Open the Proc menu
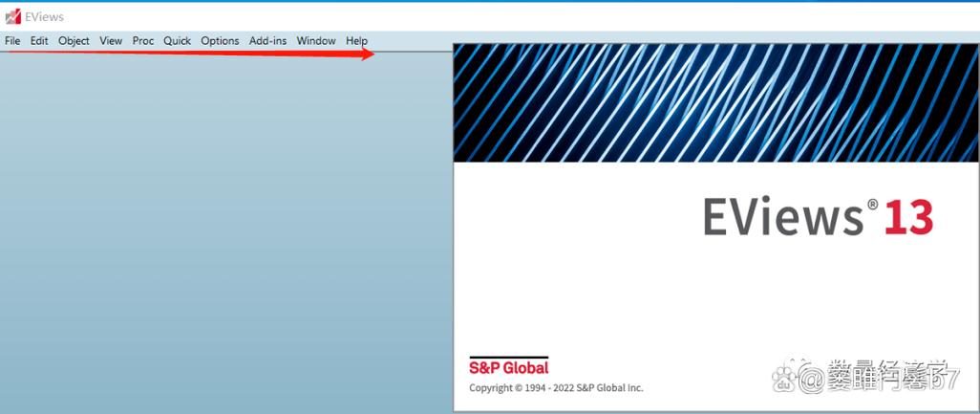 click(143, 41)
